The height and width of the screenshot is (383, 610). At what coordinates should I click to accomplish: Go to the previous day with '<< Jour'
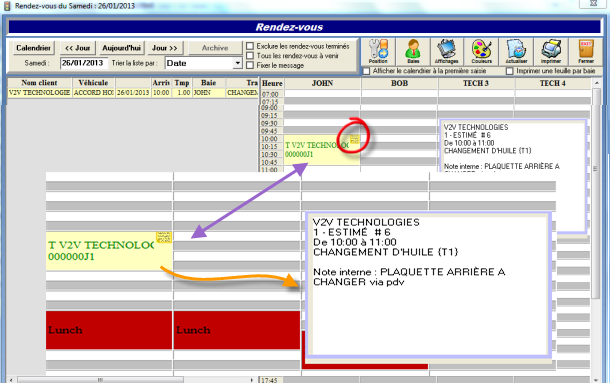click(x=77, y=48)
